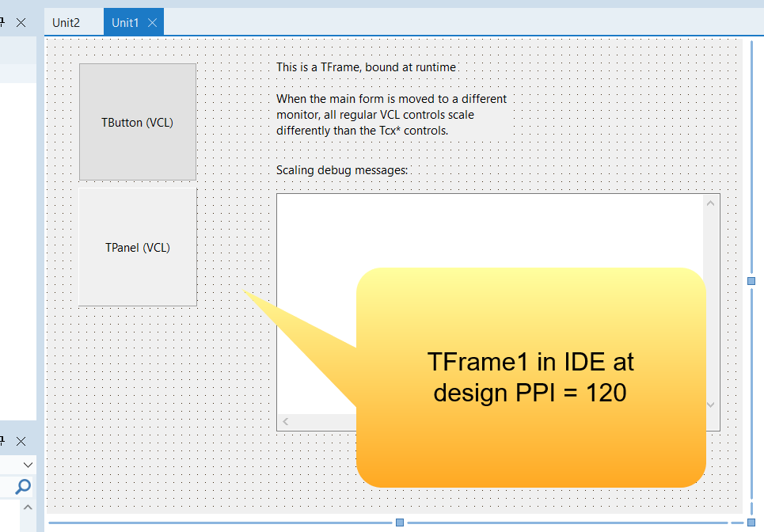The width and height of the screenshot is (764, 532).
Task: Pin the upper left docked panel
Action: click(2, 22)
